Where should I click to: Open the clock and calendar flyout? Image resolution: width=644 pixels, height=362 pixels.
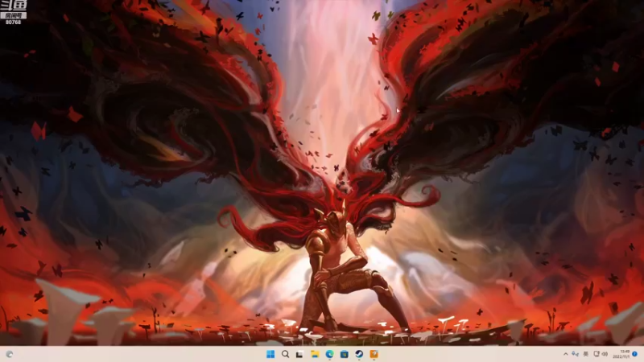(621, 354)
